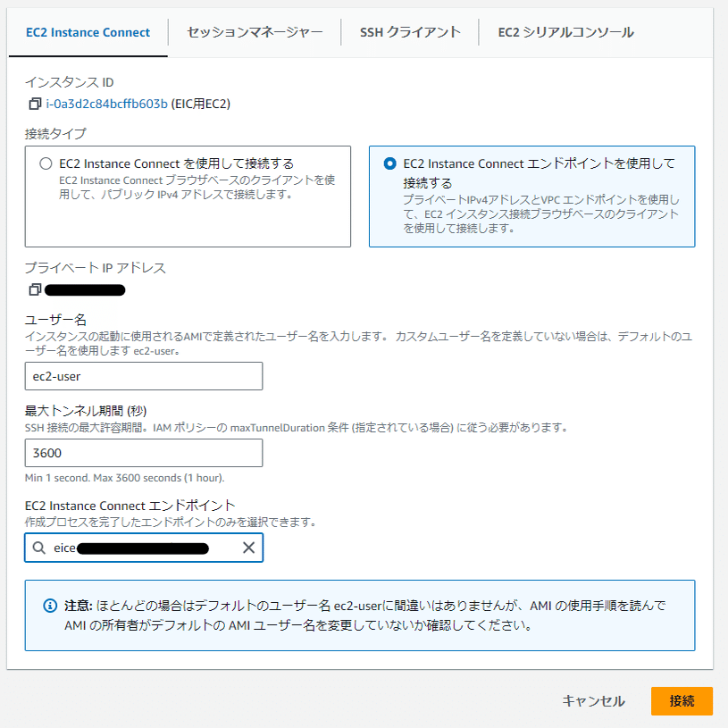Viewport: 728px width, 728px height.
Task: Focus the ユーザー名 input with ec2-user
Action: (144, 376)
